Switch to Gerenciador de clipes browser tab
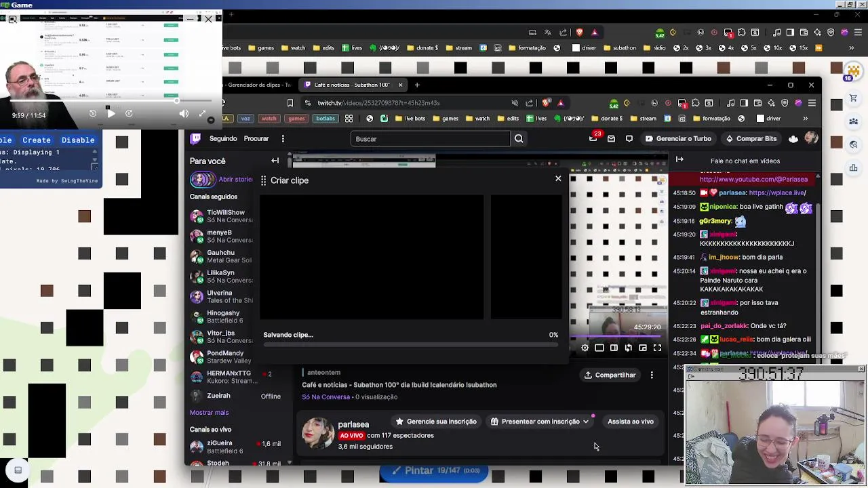This screenshot has height=488, width=868. click(x=258, y=85)
